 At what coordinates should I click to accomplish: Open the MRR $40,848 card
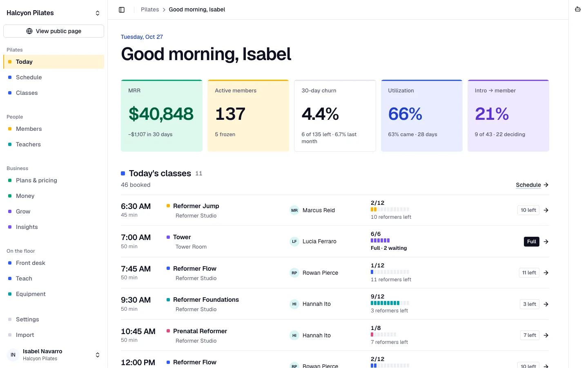[162, 116]
